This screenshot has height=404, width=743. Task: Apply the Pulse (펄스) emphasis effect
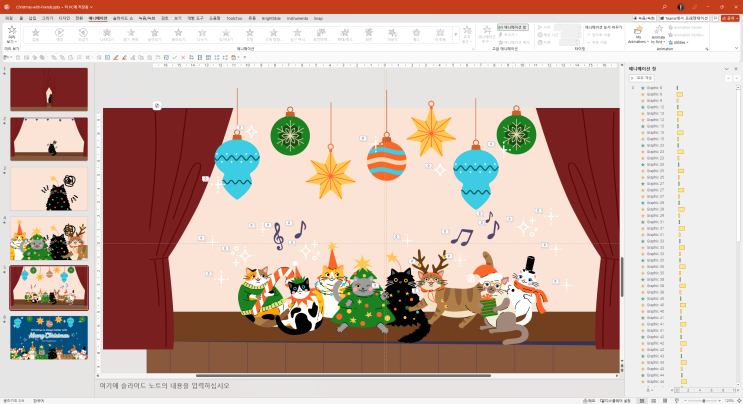pyautogui.click(x=416, y=35)
